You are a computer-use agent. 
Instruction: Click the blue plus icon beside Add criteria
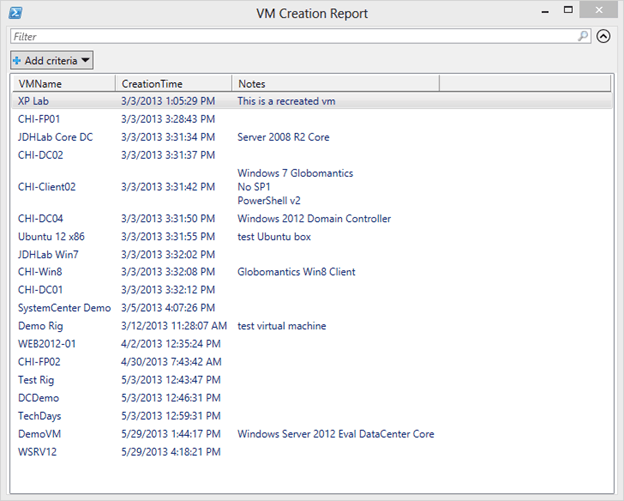(x=17, y=60)
